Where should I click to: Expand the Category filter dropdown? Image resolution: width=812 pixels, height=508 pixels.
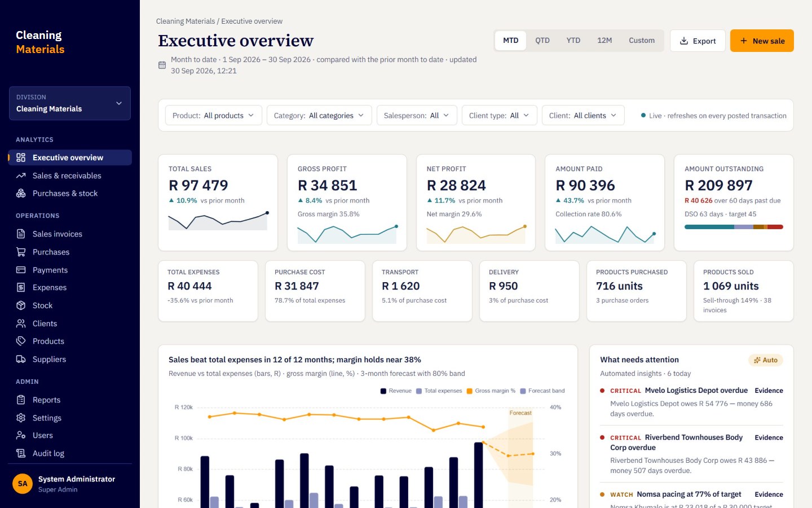(319, 115)
